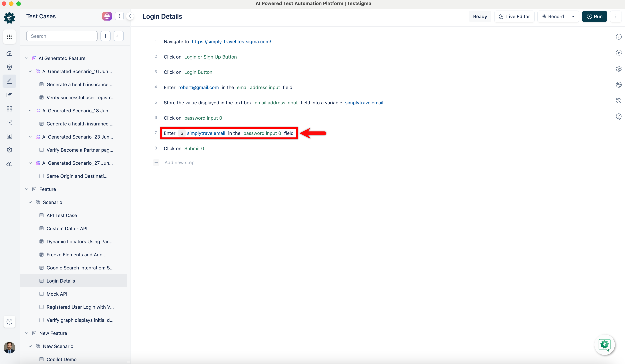Screen dimensions: 625x364
Task: Open the Login Details overflow menu top right
Action: click(x=616, y=16)
